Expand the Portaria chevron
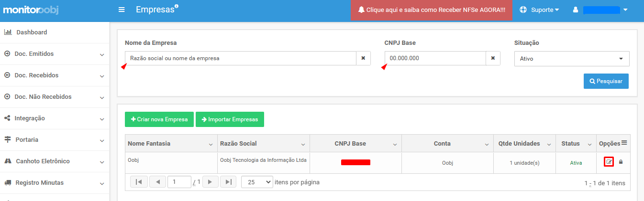 [x=102, y=140]
